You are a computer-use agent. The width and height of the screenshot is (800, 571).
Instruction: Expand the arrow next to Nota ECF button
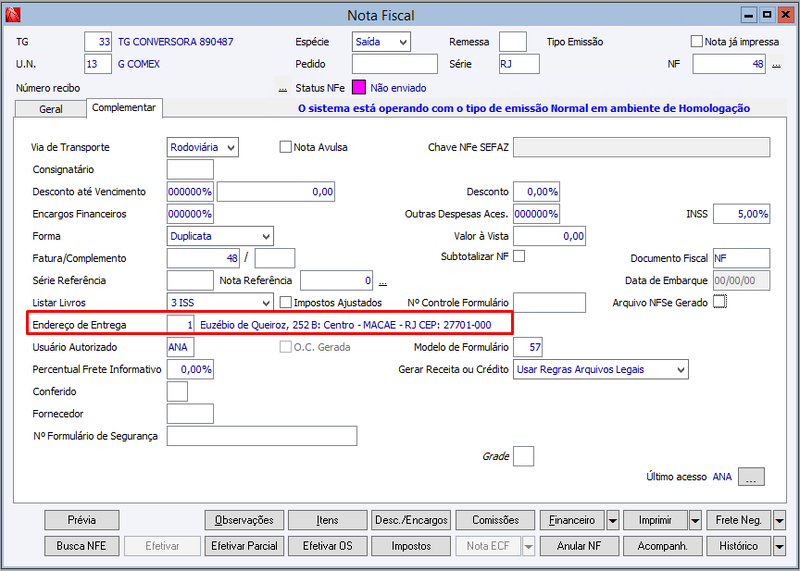[x=529, y=546]
